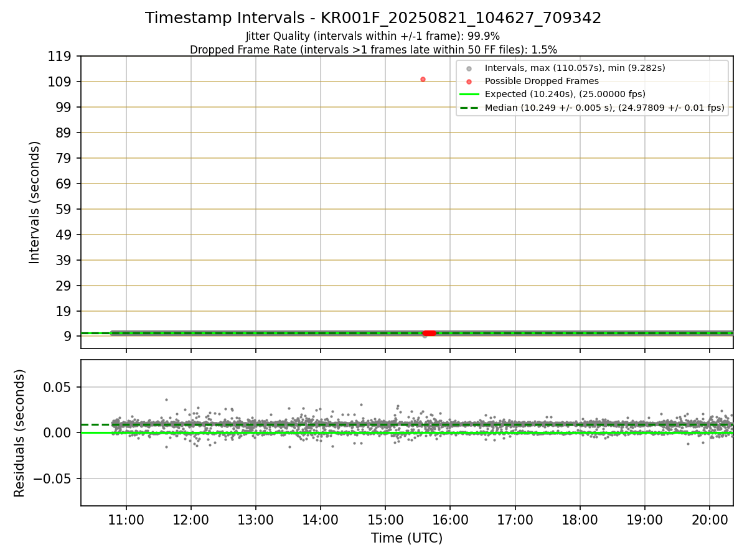The image size is (747, 560).
Task: Click the "Intervals (seconds)" y-axis label
Action: point(35,202)
